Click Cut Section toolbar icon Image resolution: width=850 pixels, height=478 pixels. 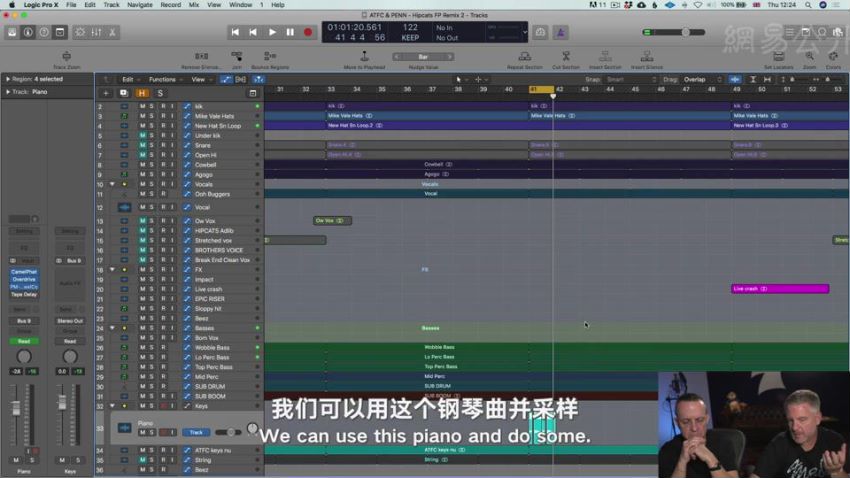(x=566, y=56)
